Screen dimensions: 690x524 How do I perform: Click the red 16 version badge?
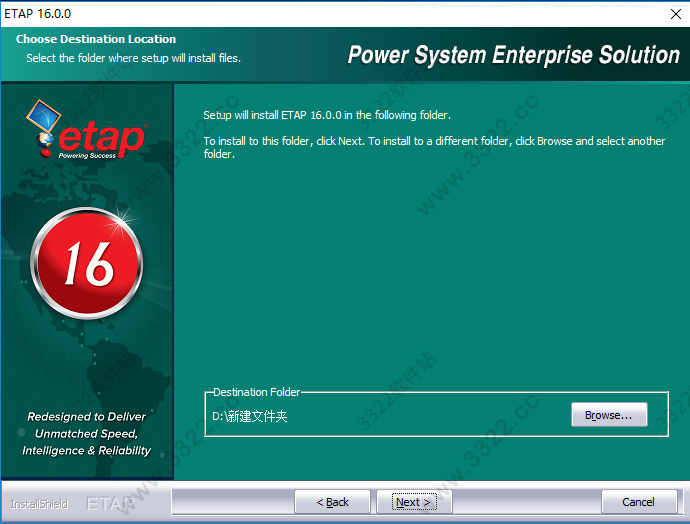(87, 263)
